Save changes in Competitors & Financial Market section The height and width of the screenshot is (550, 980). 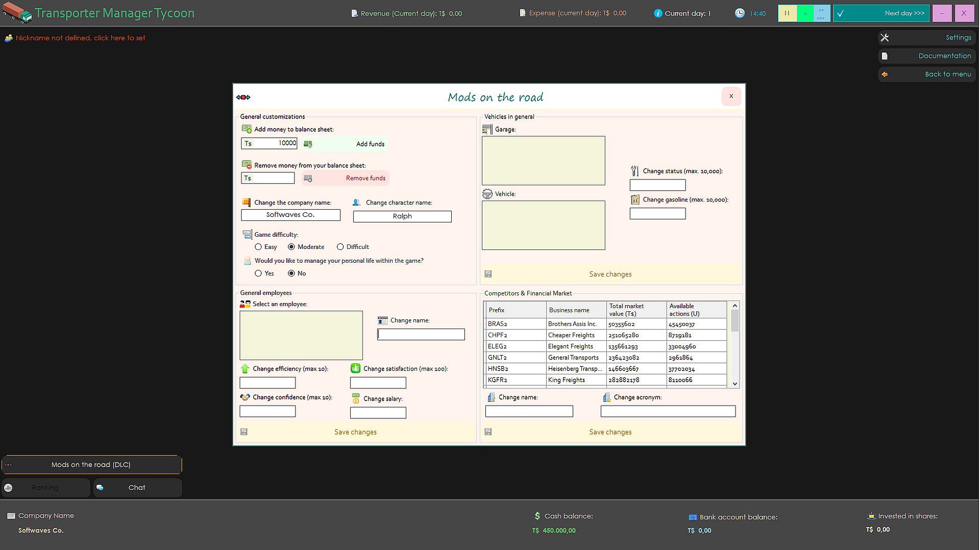(x=610, y=432)
